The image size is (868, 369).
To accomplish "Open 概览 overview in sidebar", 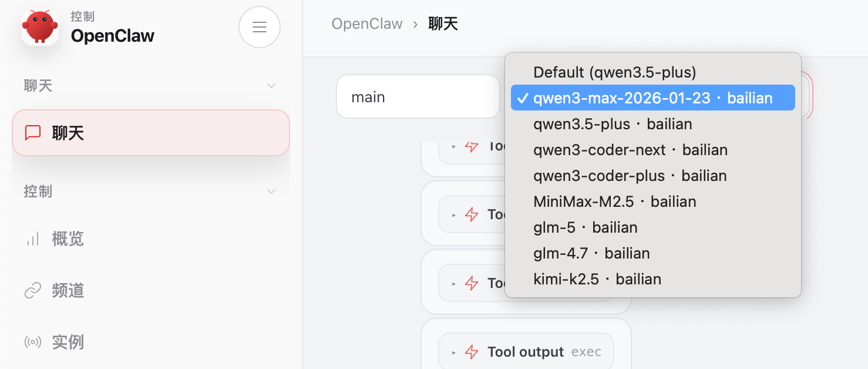I will pos(151,239).
